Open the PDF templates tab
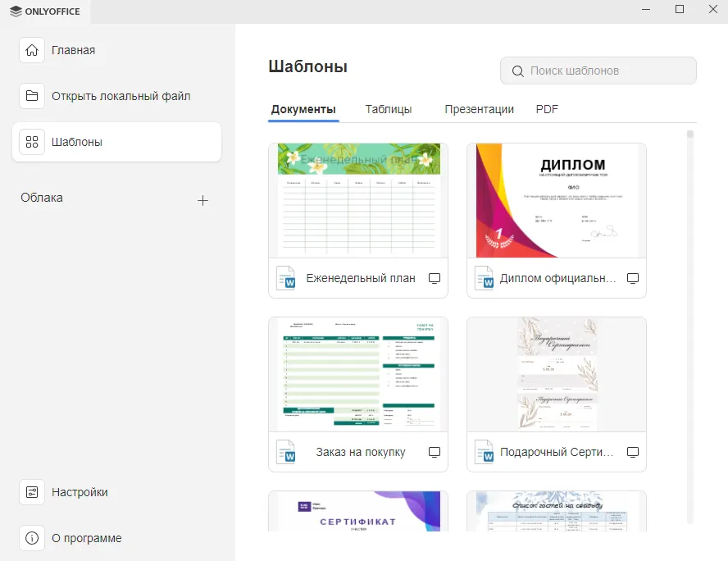The height and width of the screenshot is (561, 728). click(x=547, y=109)
